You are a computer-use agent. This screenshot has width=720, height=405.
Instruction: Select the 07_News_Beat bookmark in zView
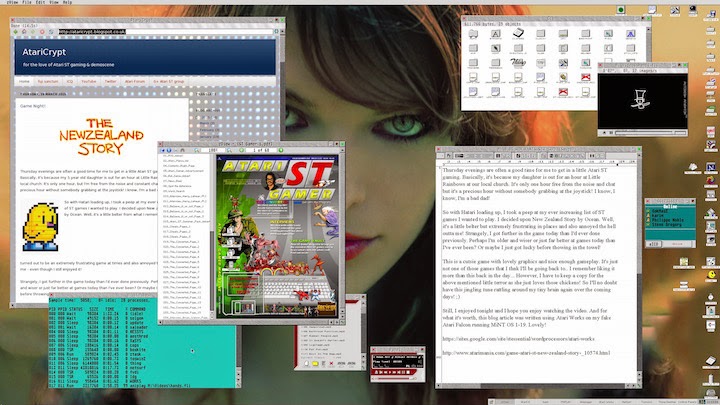pyautogui.click(x=173, y=181)
